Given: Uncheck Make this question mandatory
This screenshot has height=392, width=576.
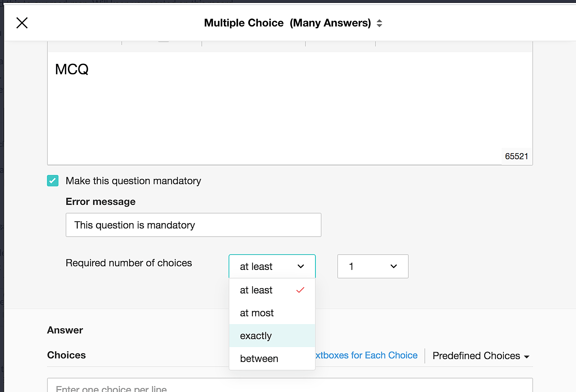Looking at the screenshot, I should pyautogui.click(x=53, y=181).
